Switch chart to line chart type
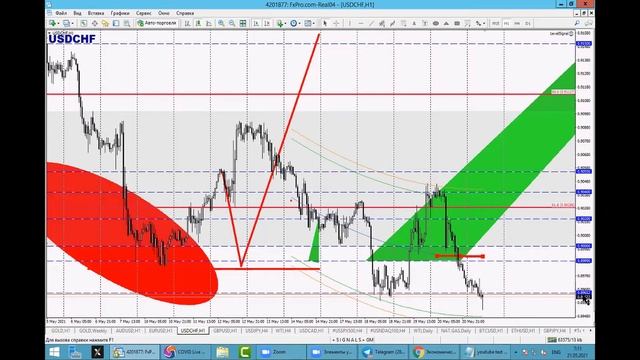Image resolution: width=640 pixels, height=360 pixels. coord(209,23)
